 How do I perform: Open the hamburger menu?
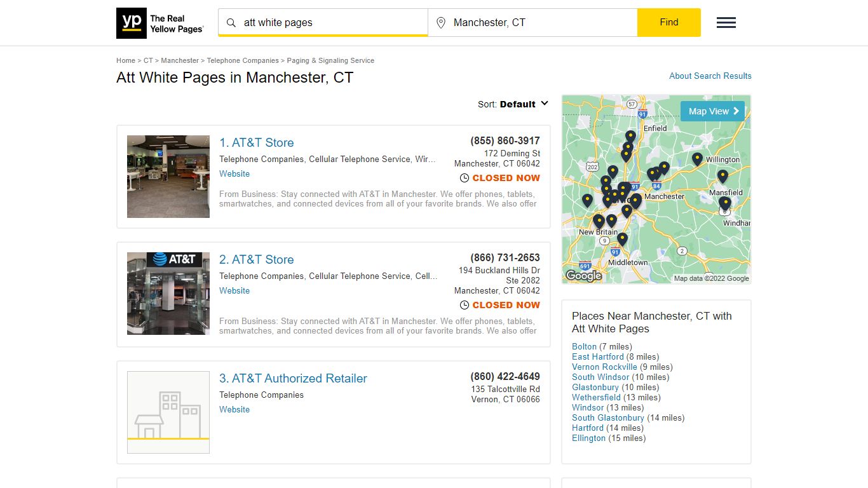pos(726,23)
